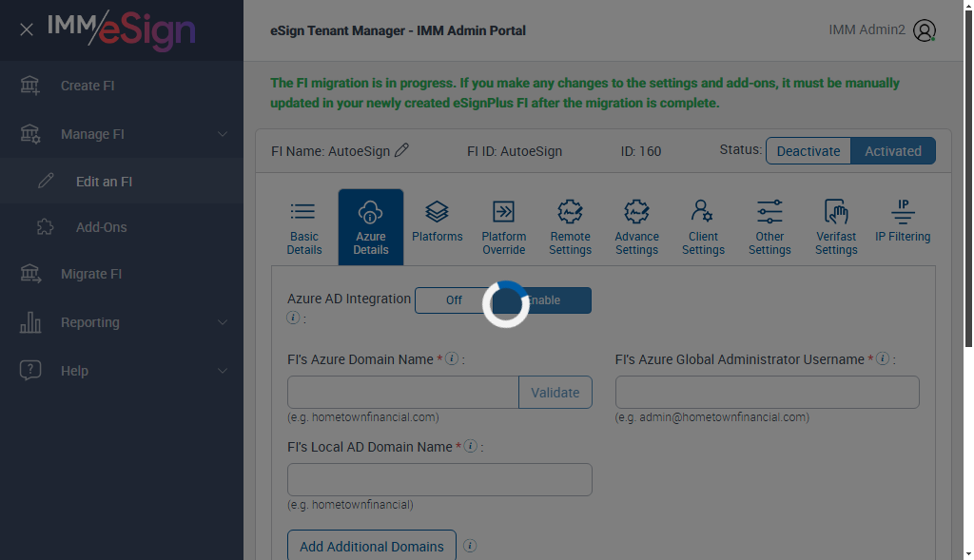Focus the Azure Global Administrator Username field
Image resolution: width=974 pixels, height=560 pixels.
coord(768,392)
